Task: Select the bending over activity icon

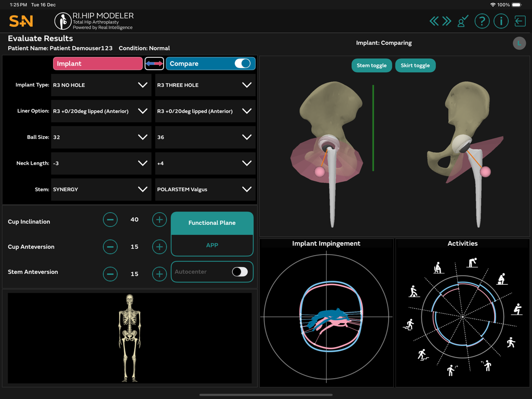Action: [472, 262]
